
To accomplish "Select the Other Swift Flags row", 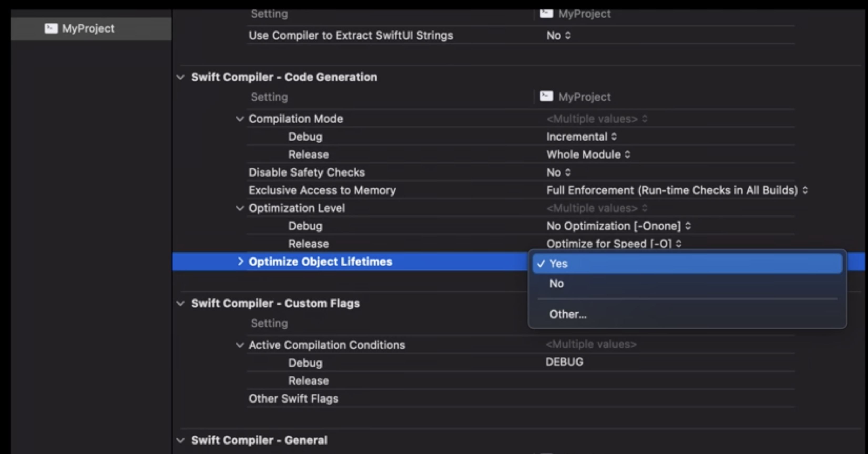I will [520, 399].
